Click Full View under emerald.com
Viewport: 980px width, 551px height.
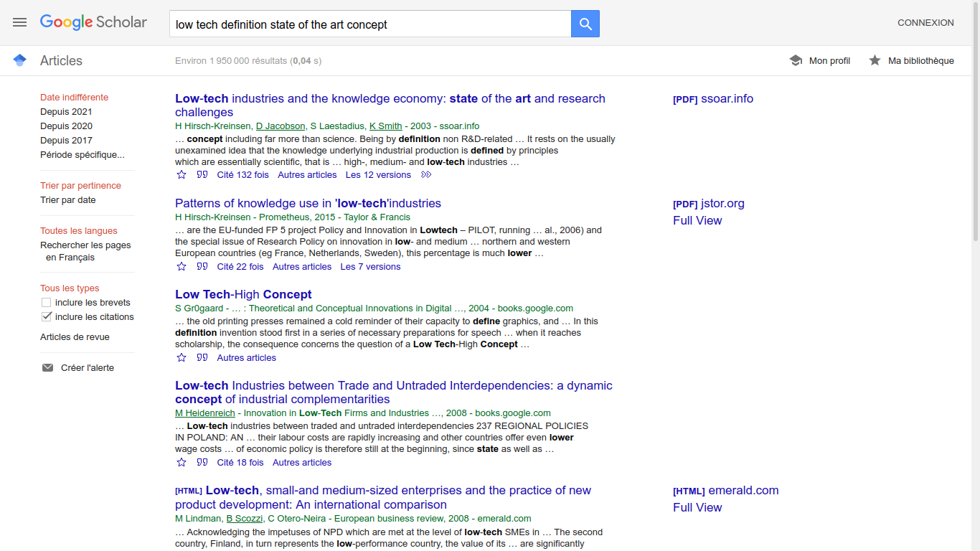697,507
